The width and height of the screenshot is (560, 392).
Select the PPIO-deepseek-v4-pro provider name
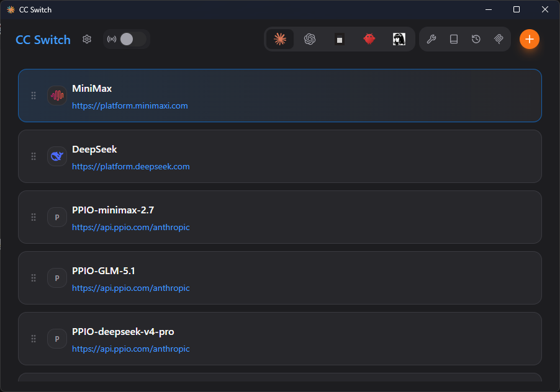point(123,332)
